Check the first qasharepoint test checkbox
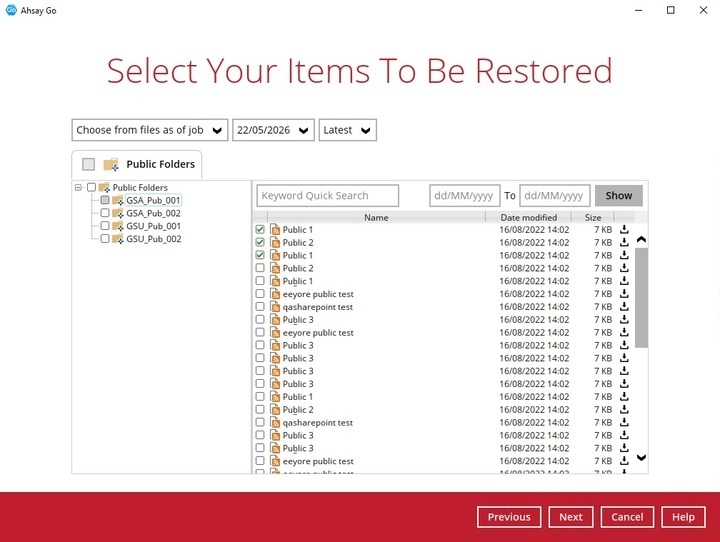Image resolution: width=720 pixels, height=542 pixels. 260,306
